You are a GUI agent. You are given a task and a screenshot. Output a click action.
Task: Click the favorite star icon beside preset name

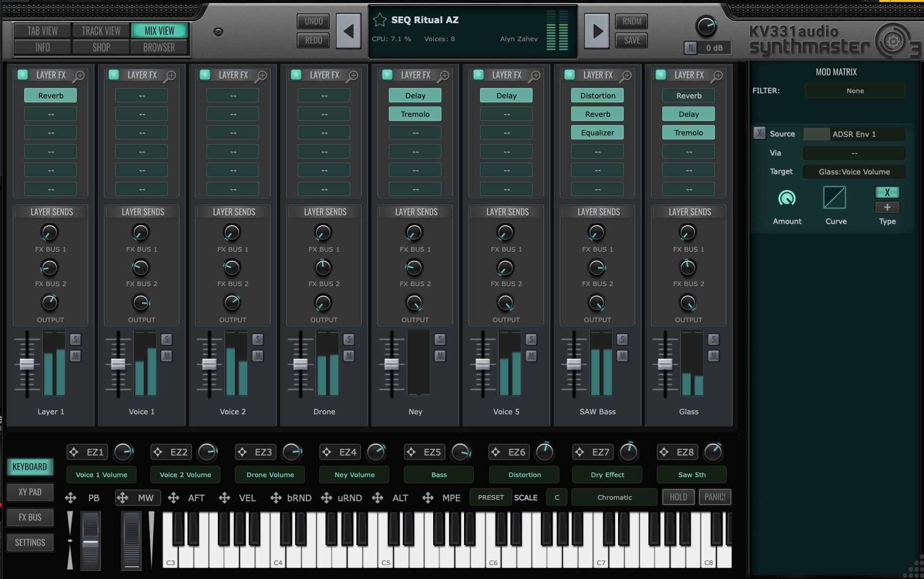[x=380, y=20]
